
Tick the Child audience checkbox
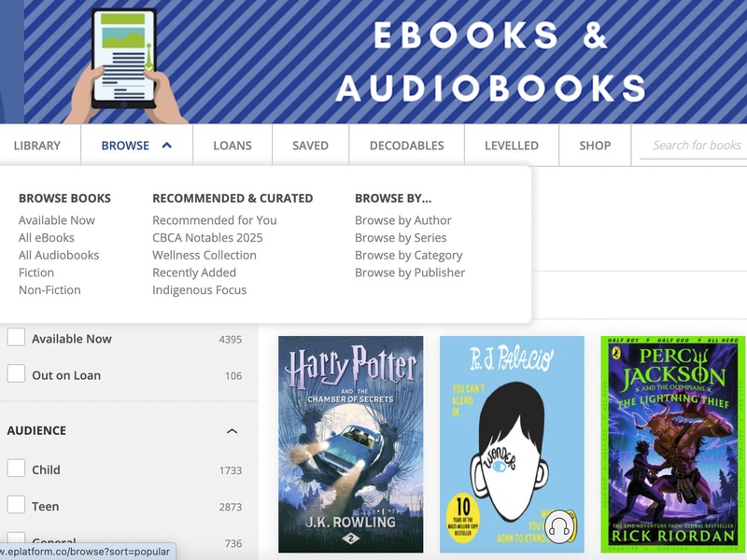[x=16, y=469]
